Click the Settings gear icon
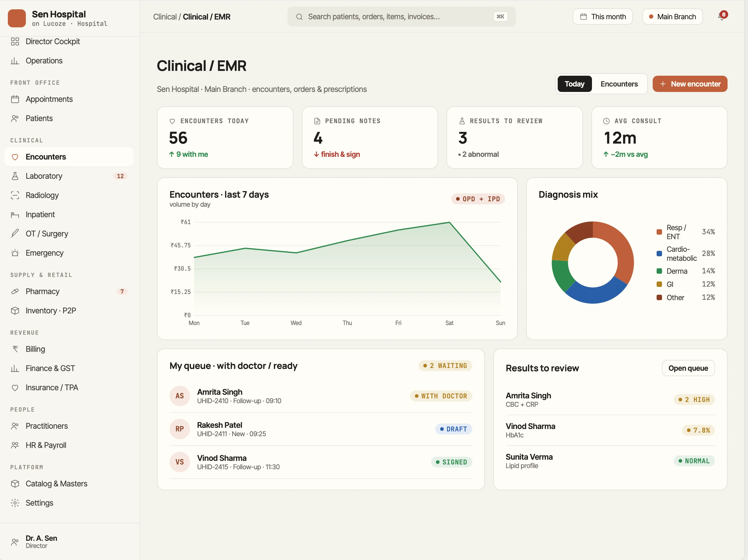 pyautogui.click(x=15, y=503)
